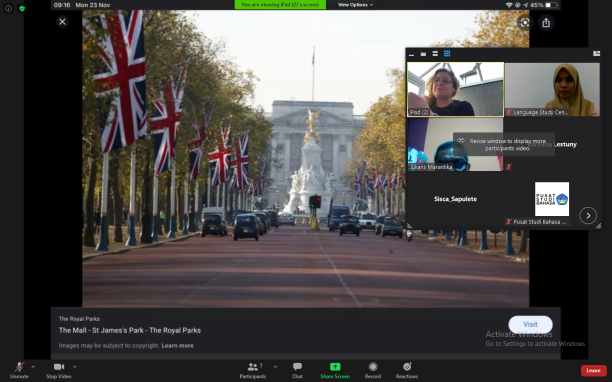Expand video options arrow beside Stop Video
The width and height of the screenshot is (612, 382).
click(75, 367)
